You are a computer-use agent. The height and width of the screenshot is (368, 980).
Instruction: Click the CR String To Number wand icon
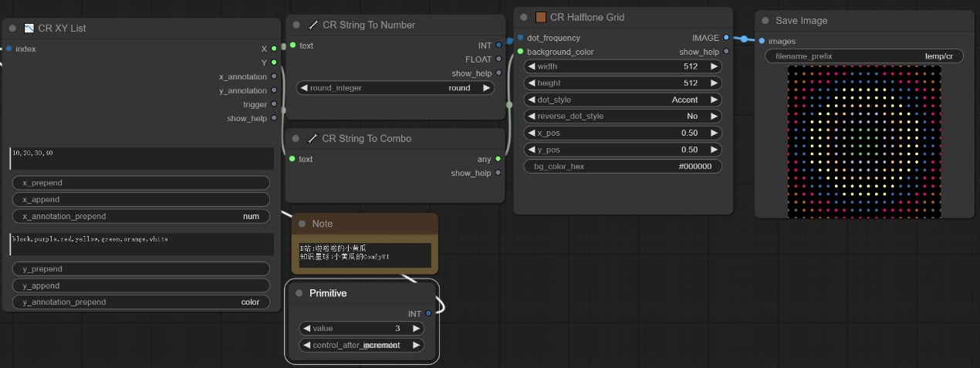point(313,25)
